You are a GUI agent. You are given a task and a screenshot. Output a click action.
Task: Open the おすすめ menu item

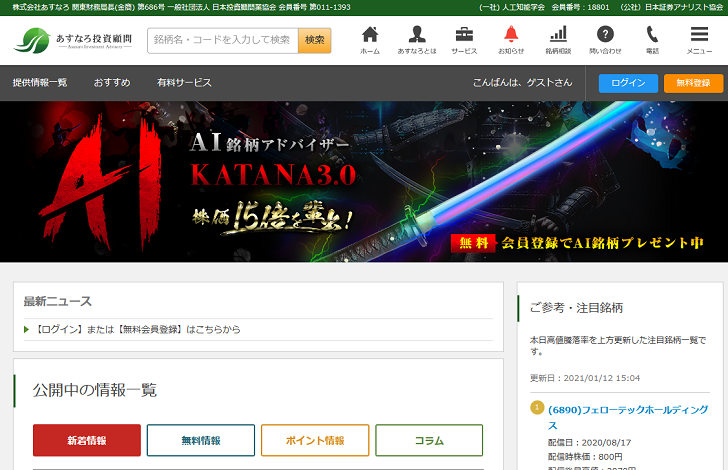[x=112, y=83]
